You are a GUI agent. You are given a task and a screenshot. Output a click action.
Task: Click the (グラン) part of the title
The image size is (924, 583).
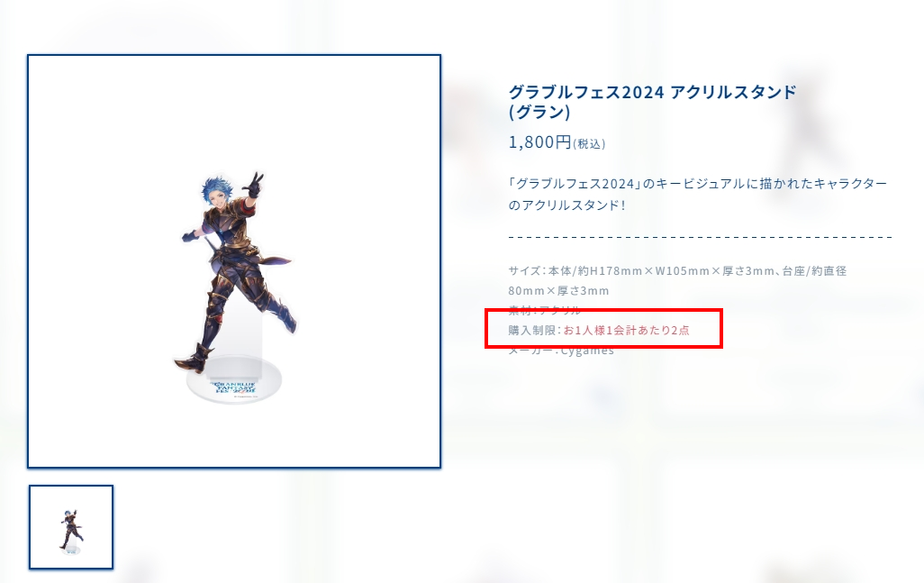539,112
